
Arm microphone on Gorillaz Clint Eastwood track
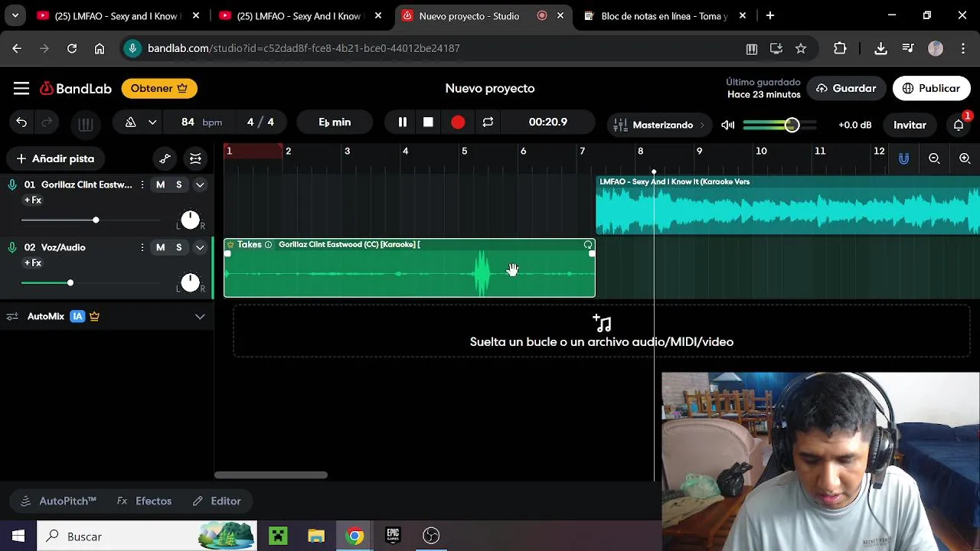point(12,184)
